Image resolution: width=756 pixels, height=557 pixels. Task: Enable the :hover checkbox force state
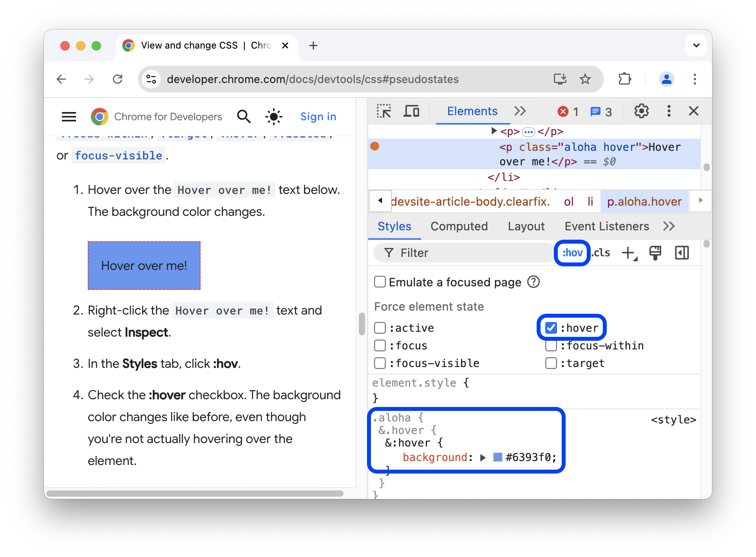(x=551, y=327)
